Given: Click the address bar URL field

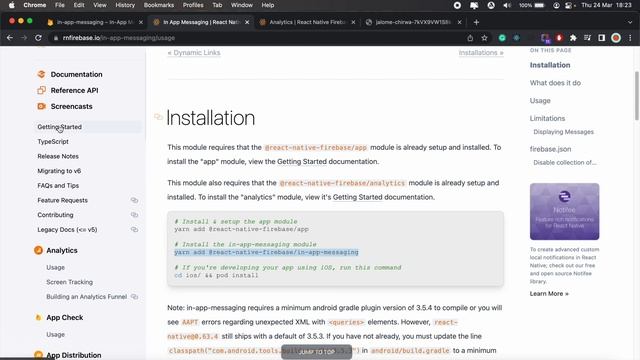Looking at the screenshot, I should 261,38.
